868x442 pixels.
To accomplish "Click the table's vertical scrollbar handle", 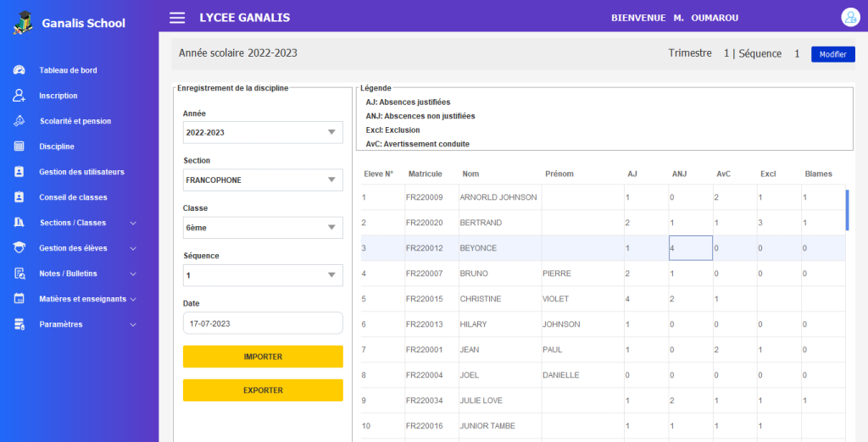I will coord(848,210).
